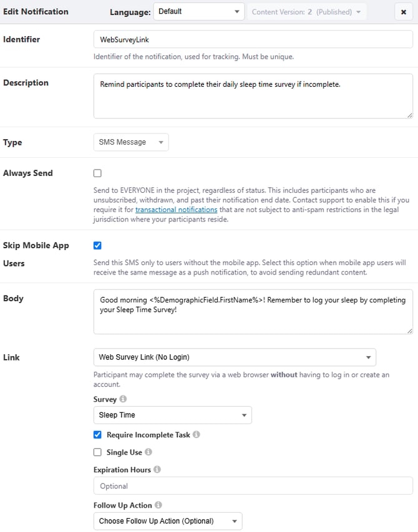Click the Follow Up Action info icon

(x=158, y=505)
